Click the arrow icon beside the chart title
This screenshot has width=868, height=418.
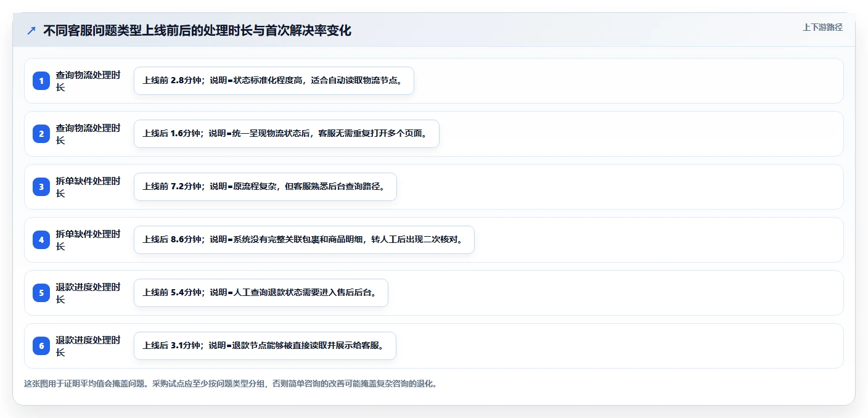click(31, 30)
